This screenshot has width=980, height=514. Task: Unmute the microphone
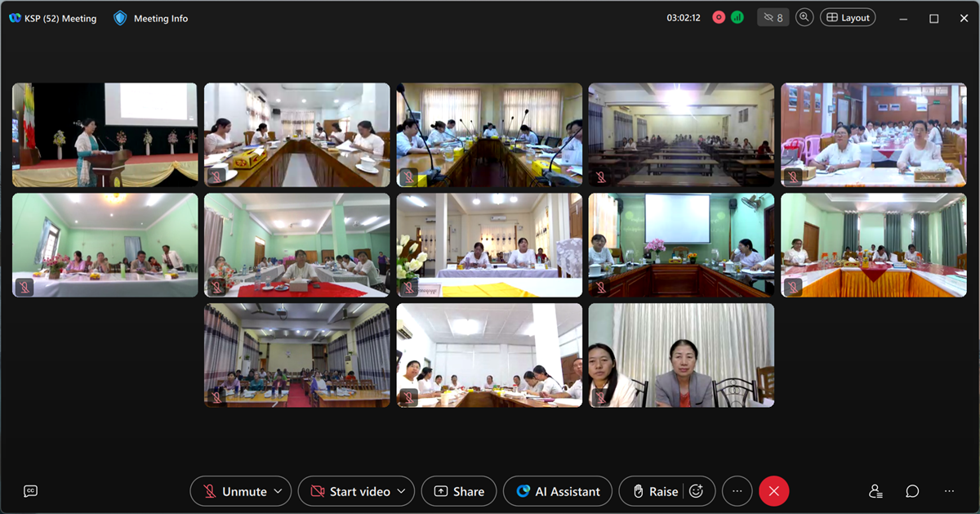[x=234, y=491]
